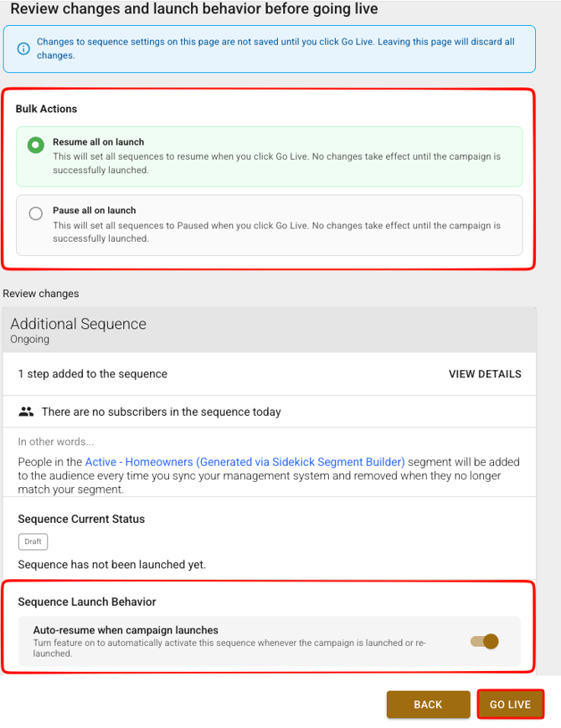Click the '1 step added to the sequence' text
Viewport: 561px width, 728px height.
coord(92,374)
